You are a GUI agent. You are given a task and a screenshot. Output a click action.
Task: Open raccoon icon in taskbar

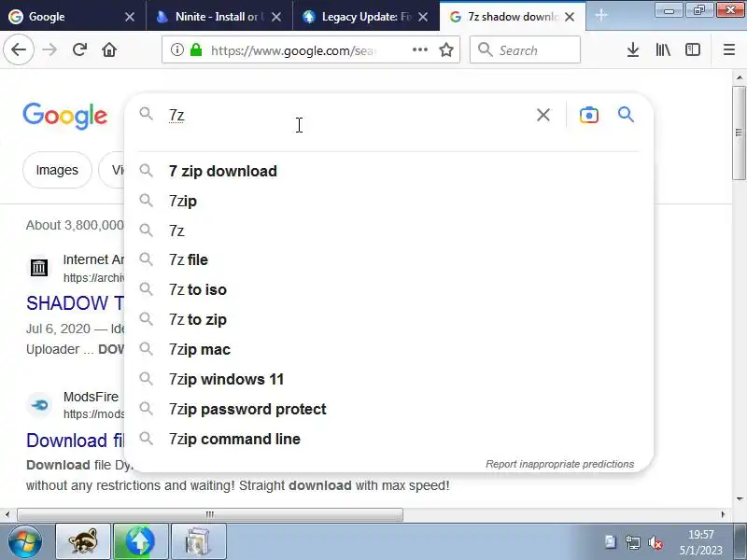pyautogui.click(x=83, y=541)
